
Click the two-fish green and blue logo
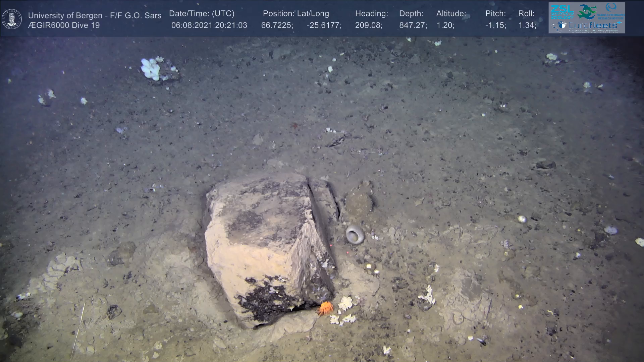click(586, 12)
